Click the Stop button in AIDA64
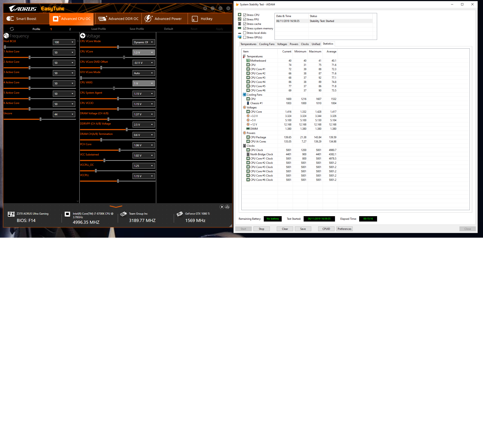This screenshot has width=483, height=448. click(262, 229)
